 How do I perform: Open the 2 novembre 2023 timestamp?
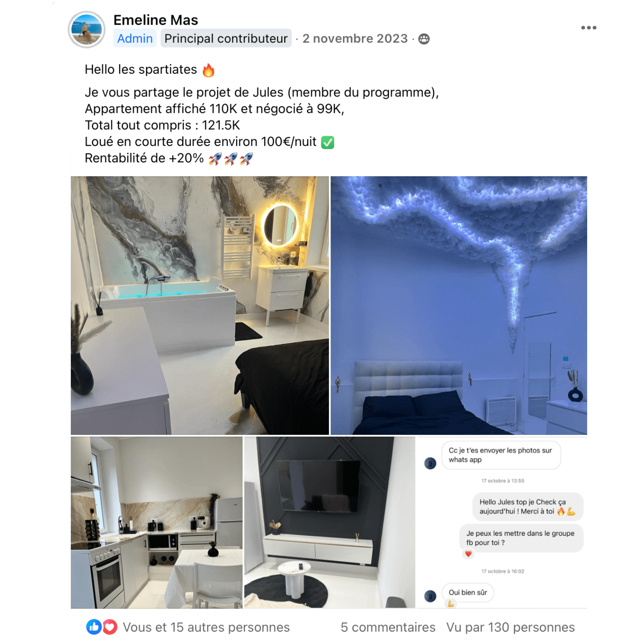[x=355, y=38]
